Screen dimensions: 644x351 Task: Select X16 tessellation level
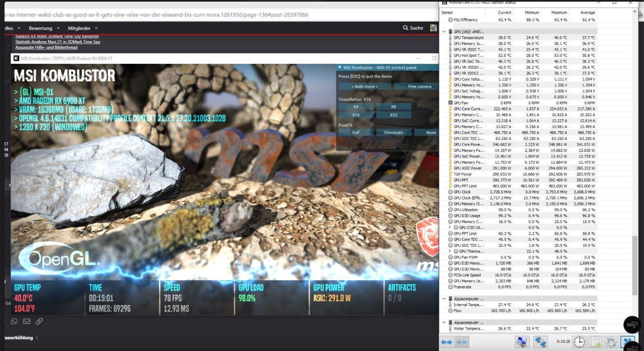(x=356, y=115)
